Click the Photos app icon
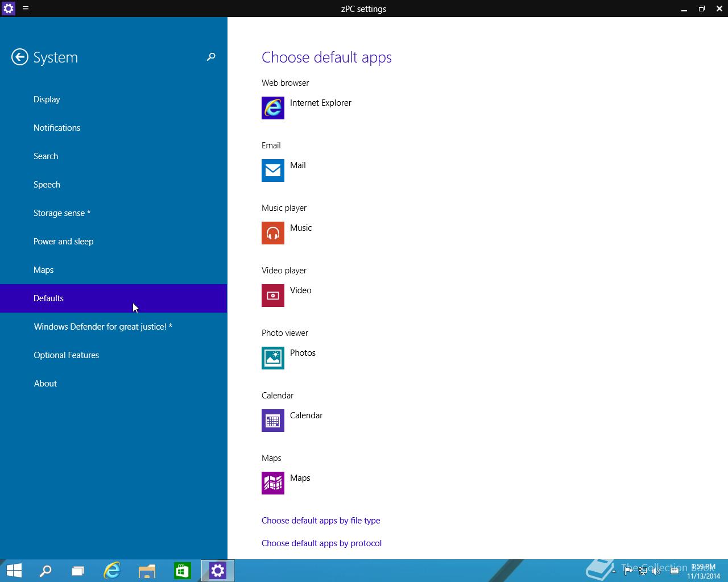This screenshot has width=728, height=582. pyautogui.click(x=273, y=358)
